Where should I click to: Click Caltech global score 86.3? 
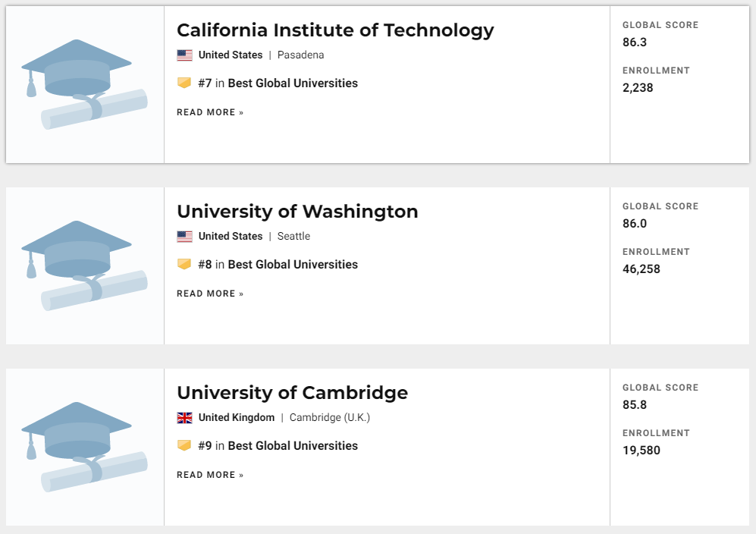(635, 42)
